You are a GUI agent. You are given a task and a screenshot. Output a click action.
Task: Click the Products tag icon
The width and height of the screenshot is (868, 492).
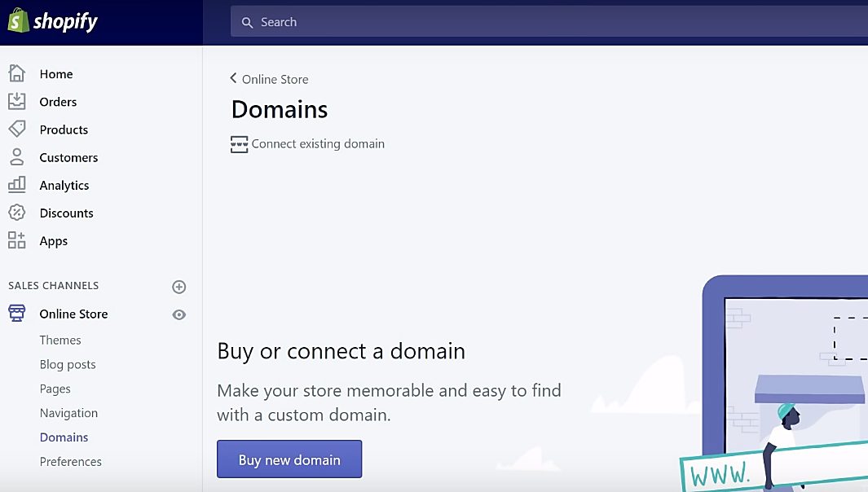coord(16,129)
